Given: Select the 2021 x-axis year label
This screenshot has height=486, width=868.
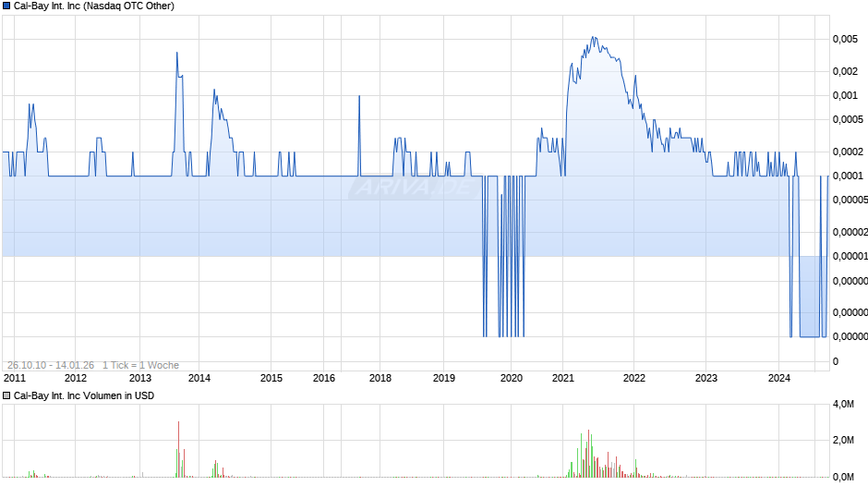Looking at the screenshot, I should (x=563, y=378).
